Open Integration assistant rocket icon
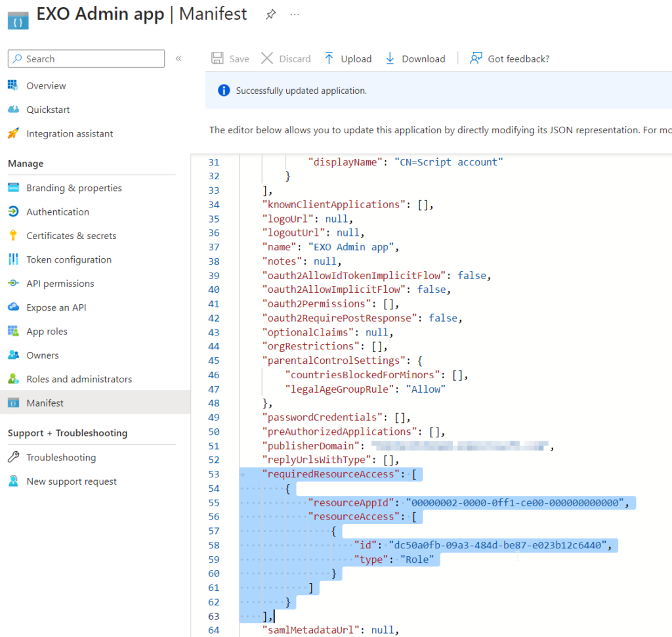This screenshot has width=672, height=637. [13, 133]
